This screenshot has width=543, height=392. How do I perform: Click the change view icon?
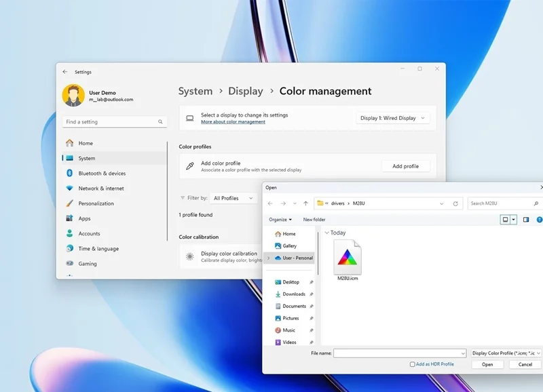pos(505,219)
